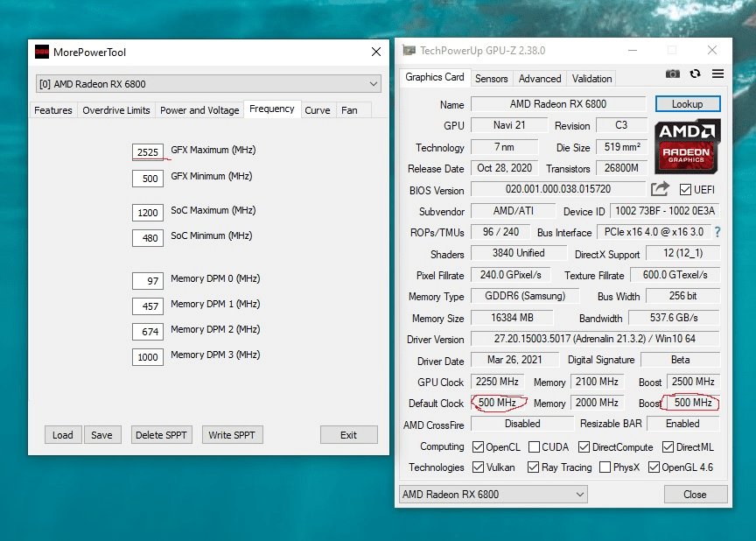Click the Exit button in MorePowerTool
The height and width of the screenshot is (541, 756).
click(348, 435)
